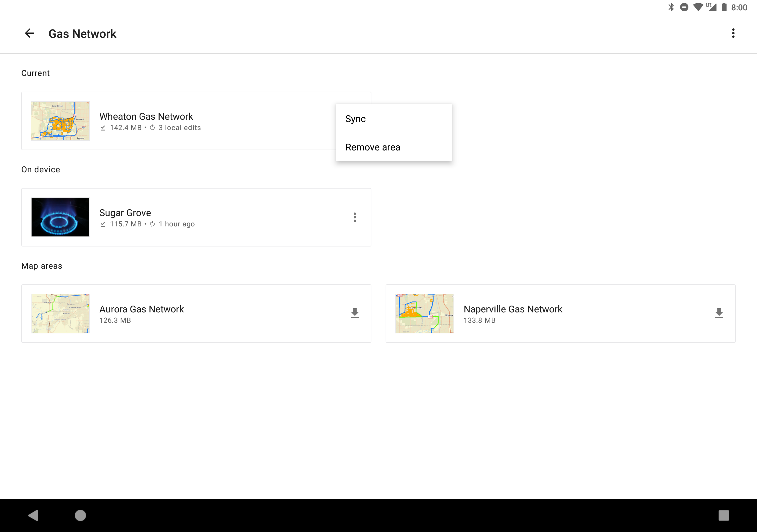
Task: Tap the Bluetooth status bar icon
Action: (x=671, y=7)
